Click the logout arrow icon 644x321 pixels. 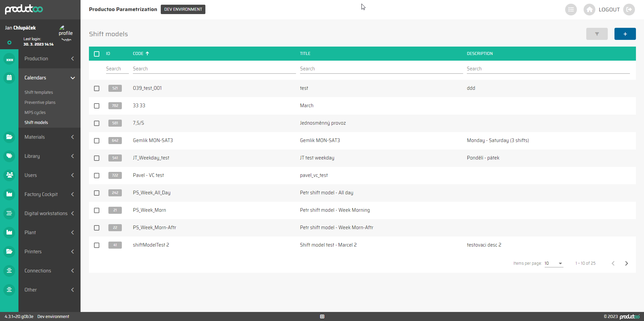(x=629, y=10)
